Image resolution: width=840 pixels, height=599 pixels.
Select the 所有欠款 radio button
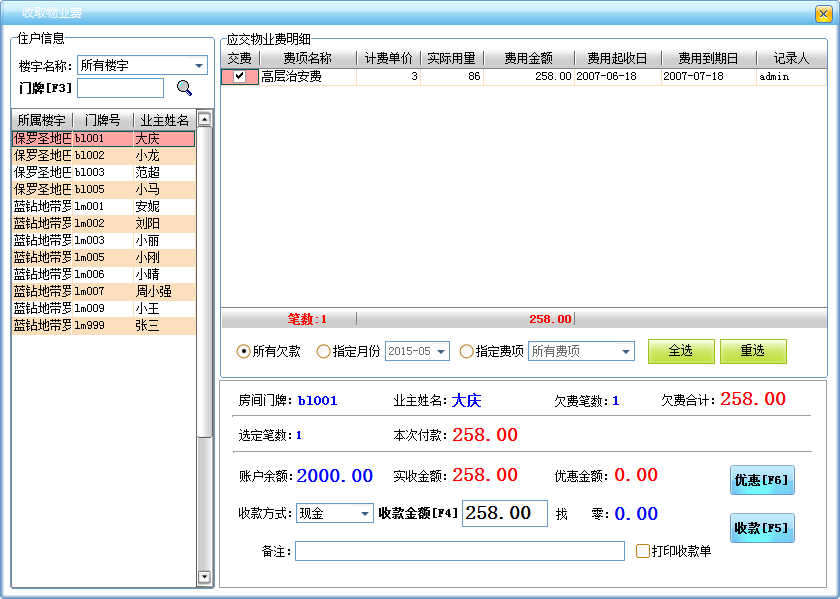[x=243, y=351]
